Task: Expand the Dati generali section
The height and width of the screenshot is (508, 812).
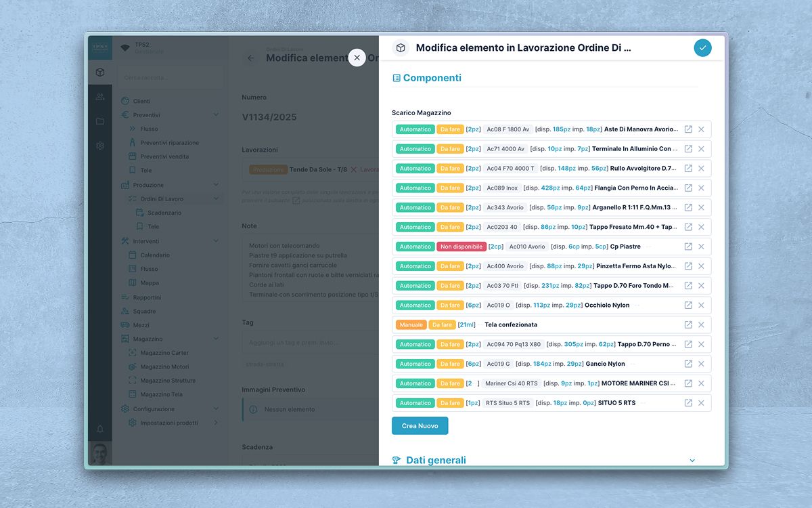Action: (x=692, y=461)
